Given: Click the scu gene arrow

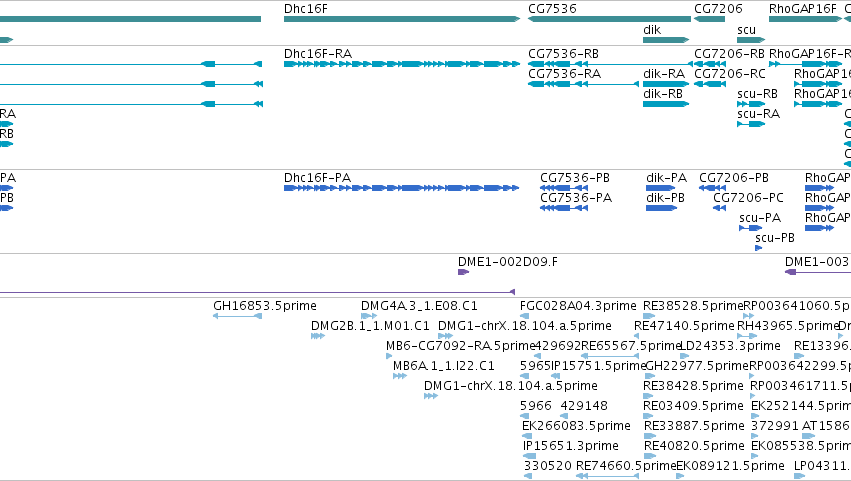Looking at the screenshot, I should pyautogui.click(x=751, y=40).
